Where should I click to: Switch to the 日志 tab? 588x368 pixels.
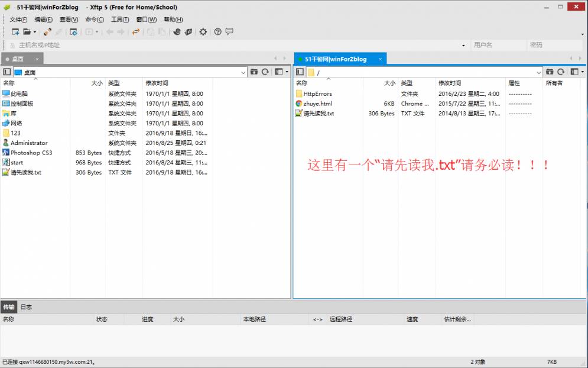tap(26, 307)
